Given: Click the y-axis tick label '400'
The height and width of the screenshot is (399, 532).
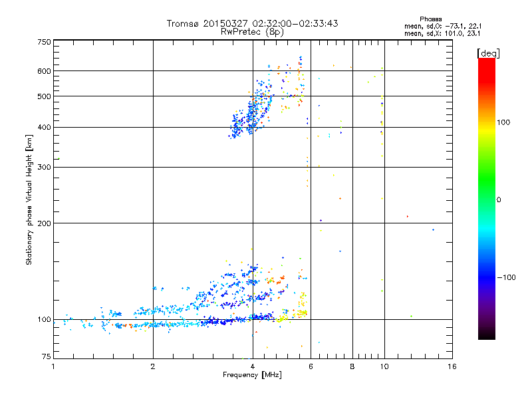Looking at the screenshot, I should pos(45,127).
